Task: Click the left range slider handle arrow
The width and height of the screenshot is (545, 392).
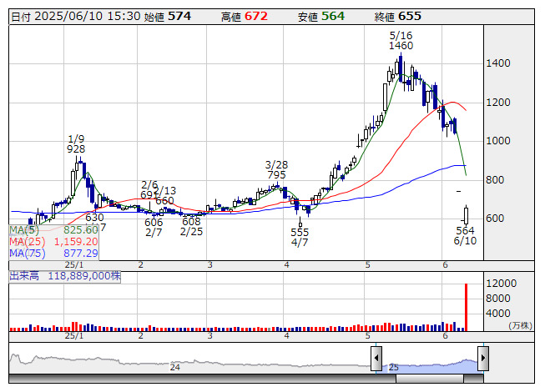Action: click(376, 359)
